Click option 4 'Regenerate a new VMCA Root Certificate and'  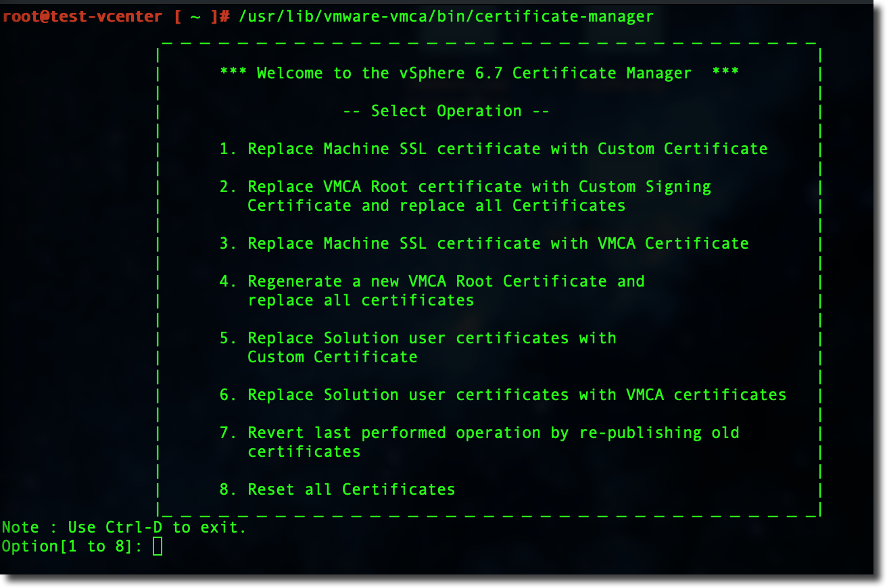pos(432,281)
